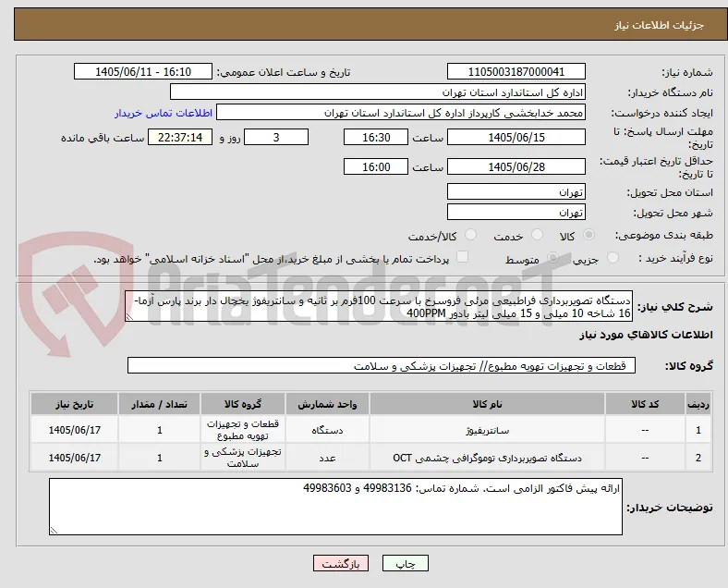Click the کد کالا column header

click(x=645, y=404)
